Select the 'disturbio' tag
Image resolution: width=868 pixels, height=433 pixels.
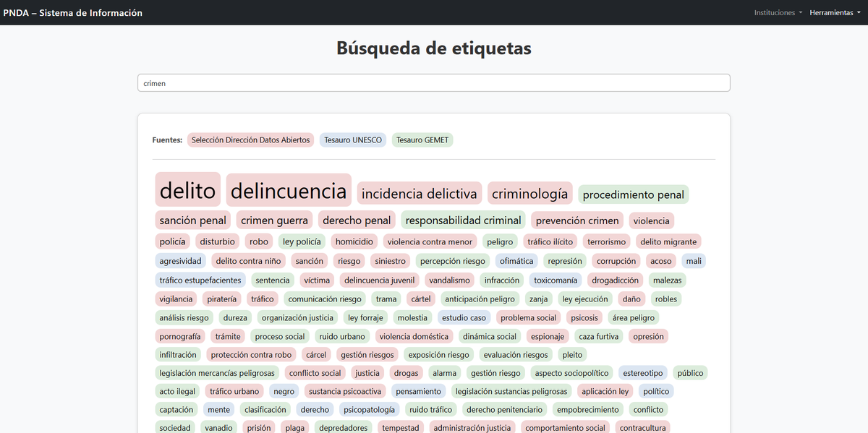point(218,241)
